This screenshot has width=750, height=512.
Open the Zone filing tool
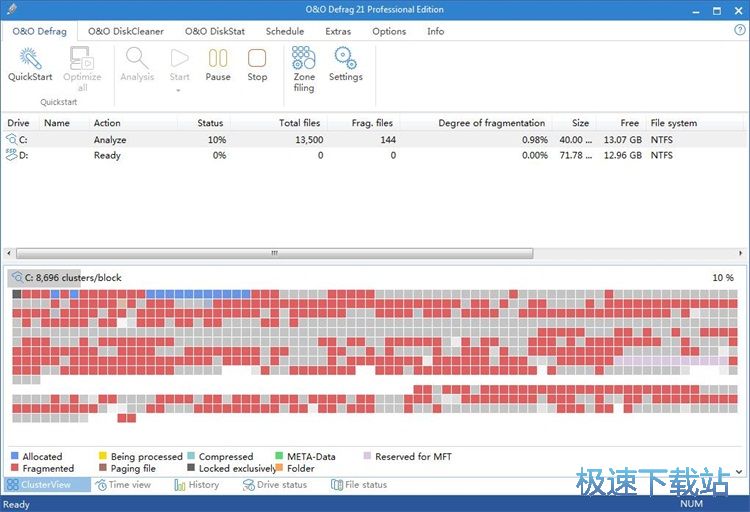coord(304,58)
